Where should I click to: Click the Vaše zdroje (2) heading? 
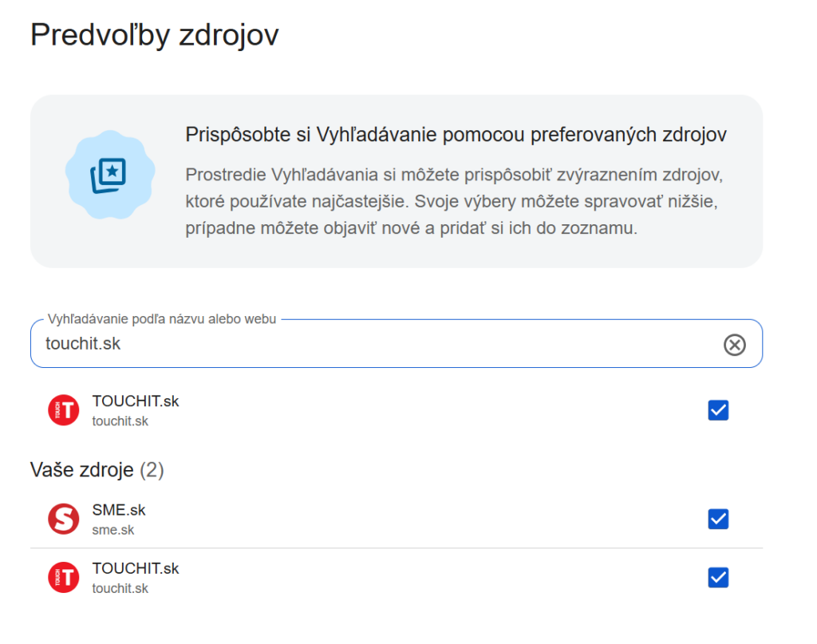[97, 470]
